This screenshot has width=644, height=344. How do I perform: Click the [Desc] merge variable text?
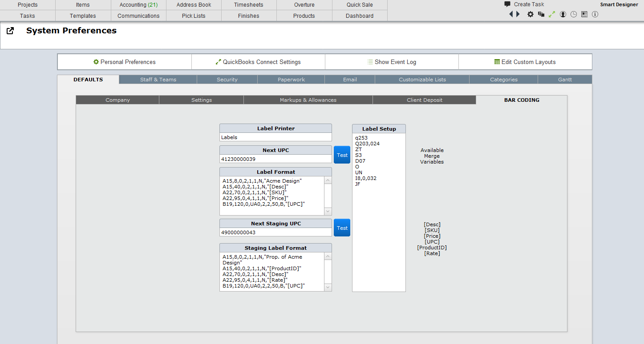pos(432,224)
